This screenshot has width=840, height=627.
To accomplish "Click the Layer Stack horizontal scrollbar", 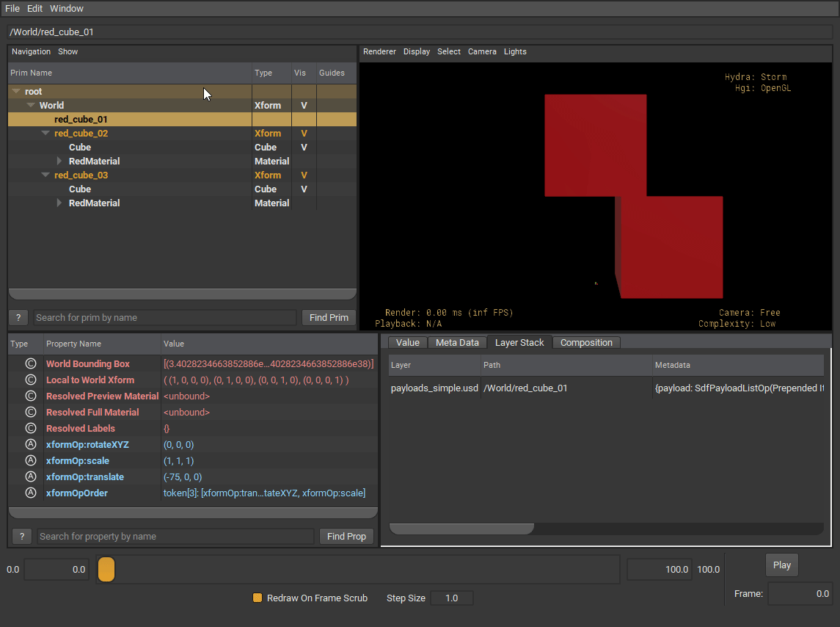I will point(461,529).
